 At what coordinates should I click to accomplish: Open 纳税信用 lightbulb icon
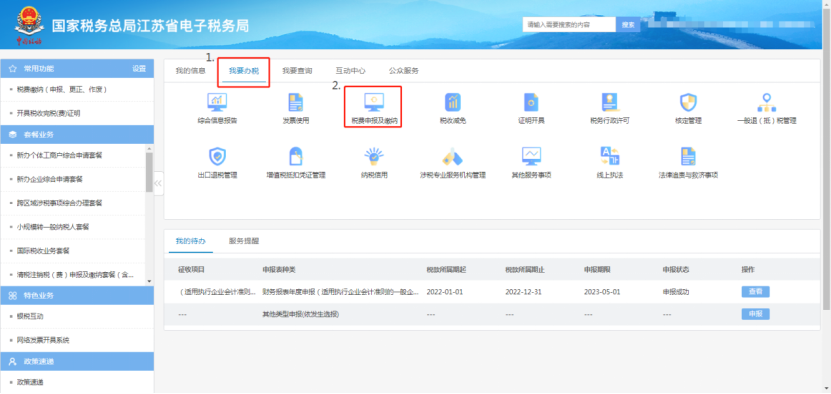coord(374,156)
